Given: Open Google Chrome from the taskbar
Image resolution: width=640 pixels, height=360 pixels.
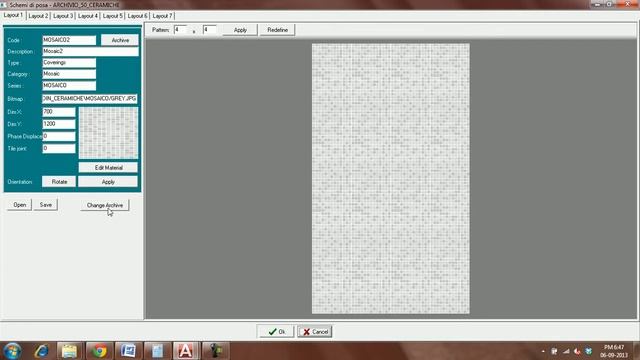Looking at the screenshot, I should click(x=99, y=351).
